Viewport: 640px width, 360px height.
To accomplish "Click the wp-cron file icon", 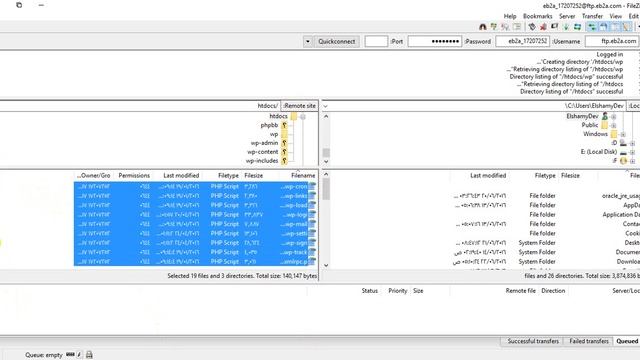I will click(x=312, y=187).
